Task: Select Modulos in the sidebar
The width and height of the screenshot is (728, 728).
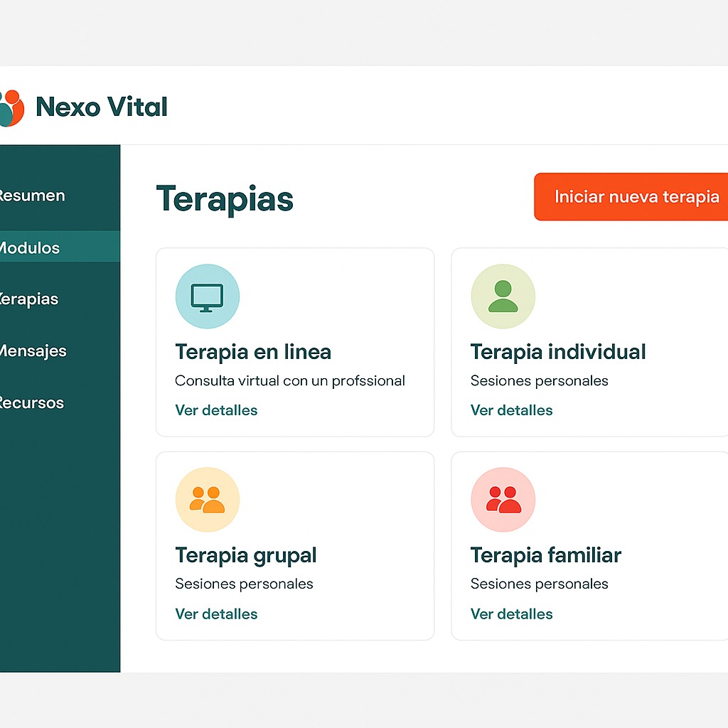Action: click(30, 248)
